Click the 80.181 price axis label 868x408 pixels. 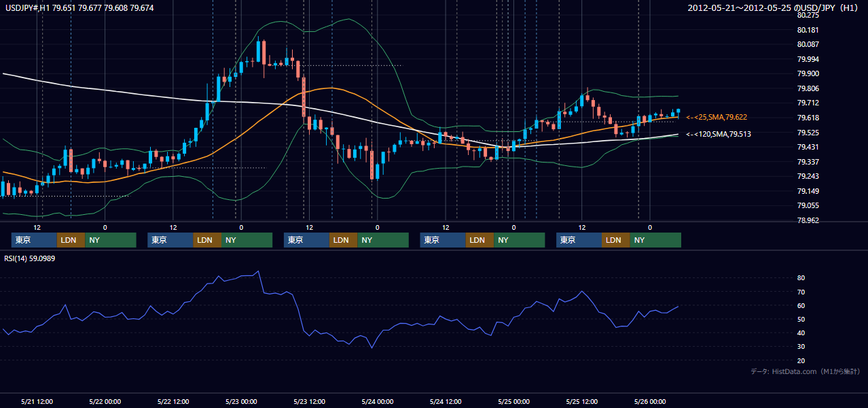tap(808, 30)
